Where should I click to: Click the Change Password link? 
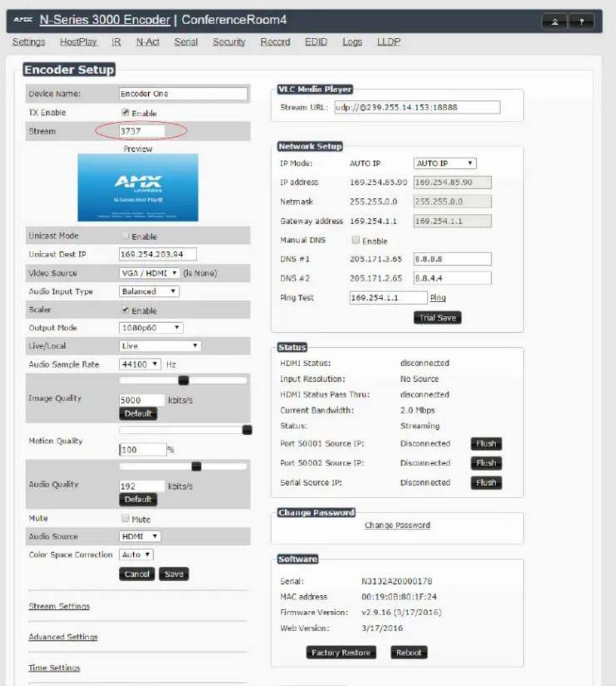397,525
